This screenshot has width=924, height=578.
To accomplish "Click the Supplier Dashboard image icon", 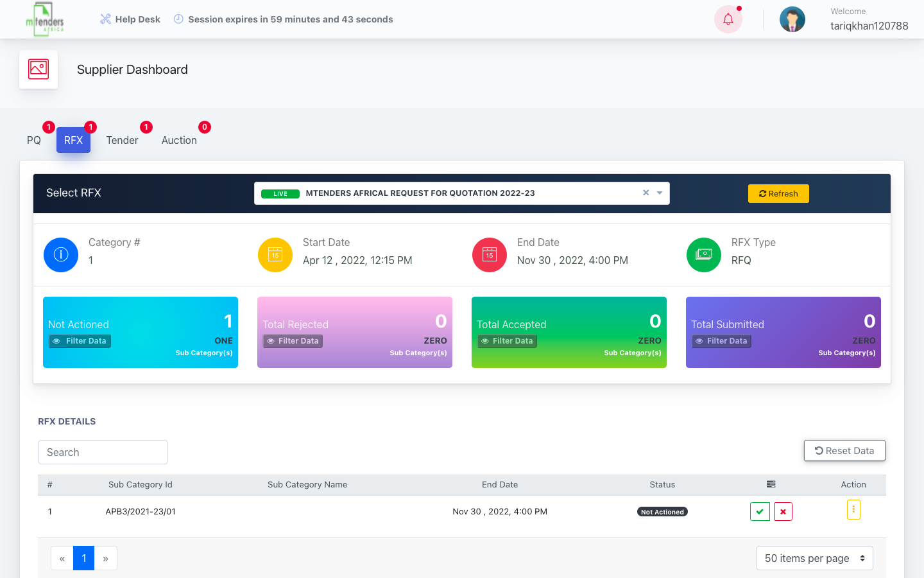I will click(38, 69).
